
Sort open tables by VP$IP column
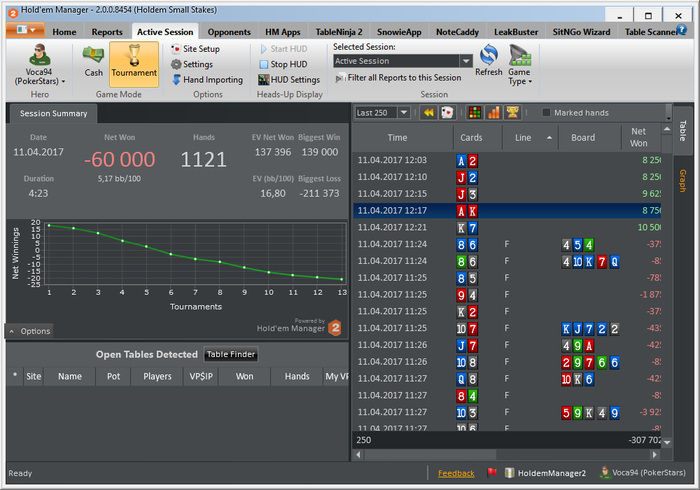pos(201,376)
